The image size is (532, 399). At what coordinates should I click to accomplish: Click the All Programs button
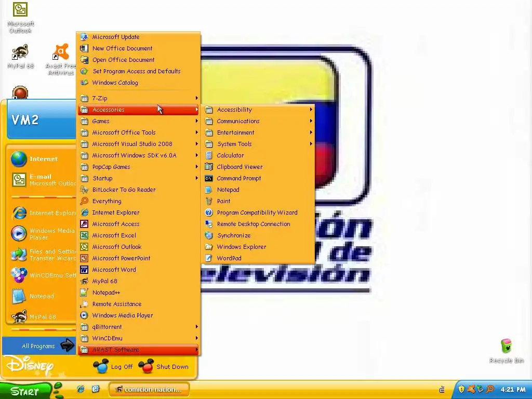pos(39,345)
